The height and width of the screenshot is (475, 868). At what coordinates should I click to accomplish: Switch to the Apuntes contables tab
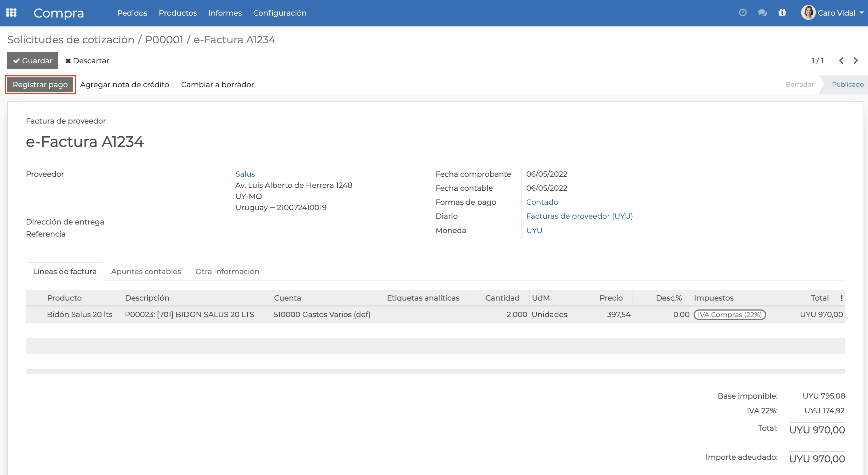(x=146, y=271)
